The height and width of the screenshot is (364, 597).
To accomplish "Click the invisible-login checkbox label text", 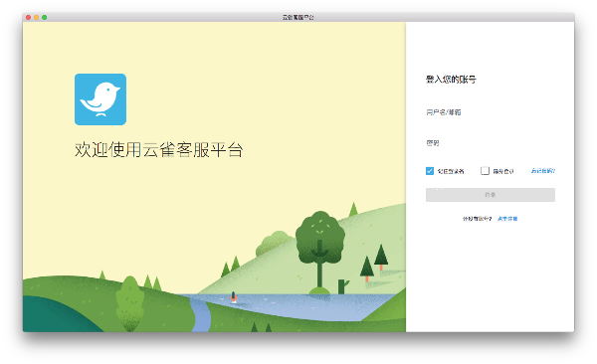I will tap(503, 171).
